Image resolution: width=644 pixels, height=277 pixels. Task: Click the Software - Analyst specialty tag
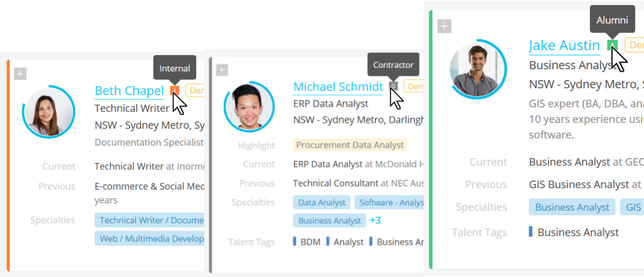point(389,202)
